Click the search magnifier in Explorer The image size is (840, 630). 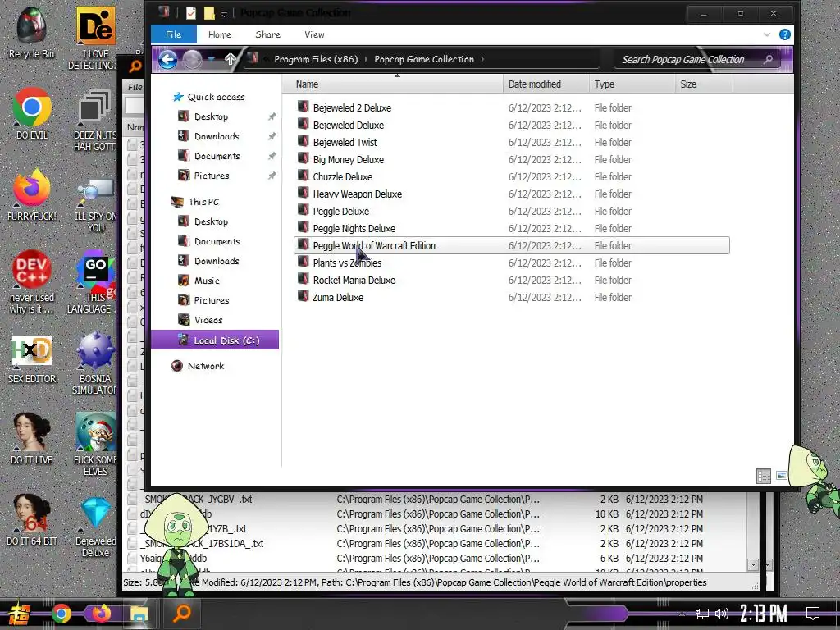point(768,59)
